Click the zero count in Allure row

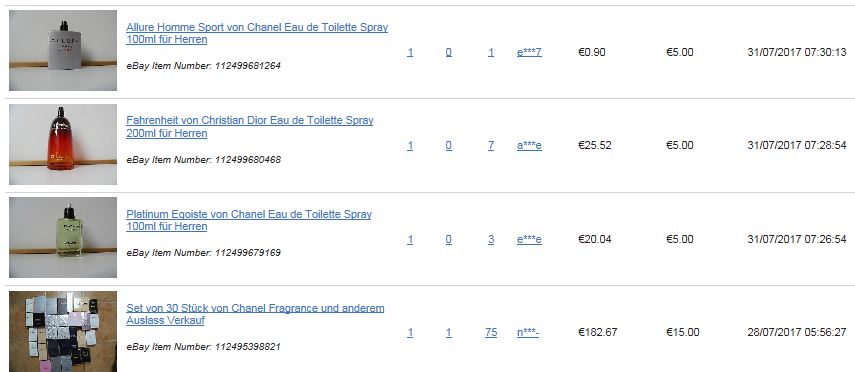[448, 52]
